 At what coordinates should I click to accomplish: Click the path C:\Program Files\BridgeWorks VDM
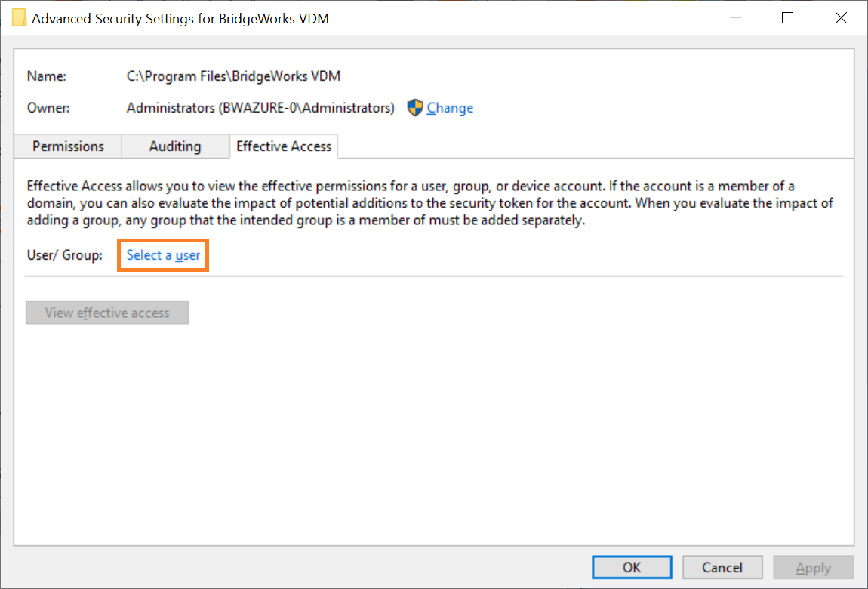point(234,76)
